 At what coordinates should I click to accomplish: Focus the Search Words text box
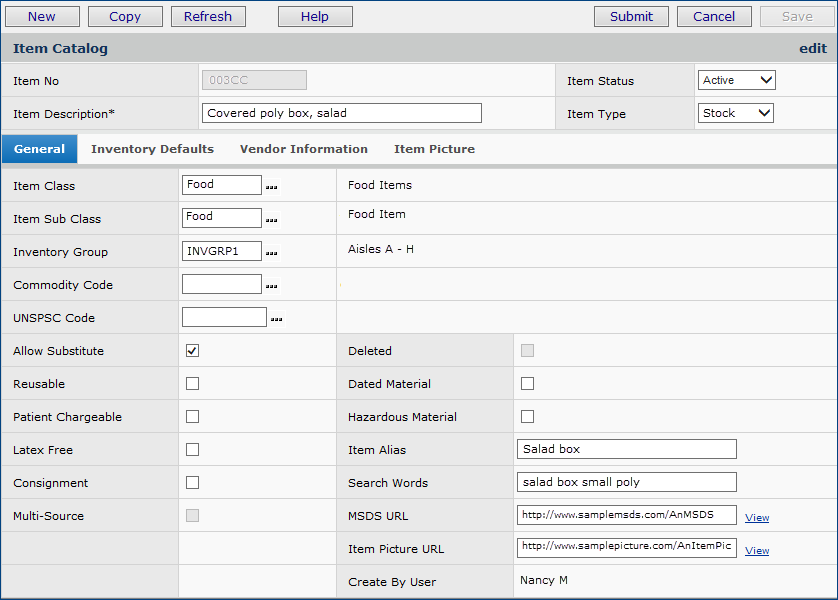point(626,483)
